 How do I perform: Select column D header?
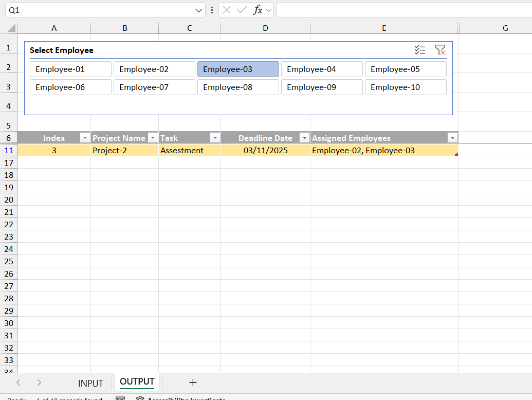(265, 28)
